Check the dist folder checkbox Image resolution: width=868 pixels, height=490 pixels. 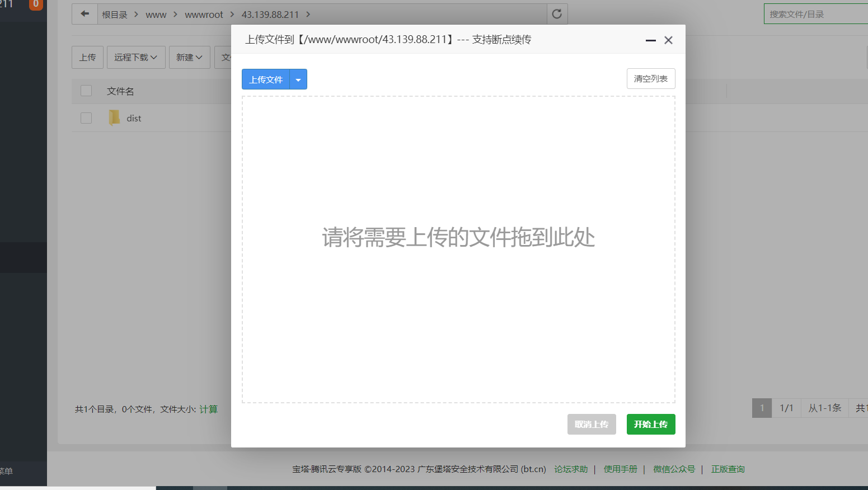(x=86, y=118)
